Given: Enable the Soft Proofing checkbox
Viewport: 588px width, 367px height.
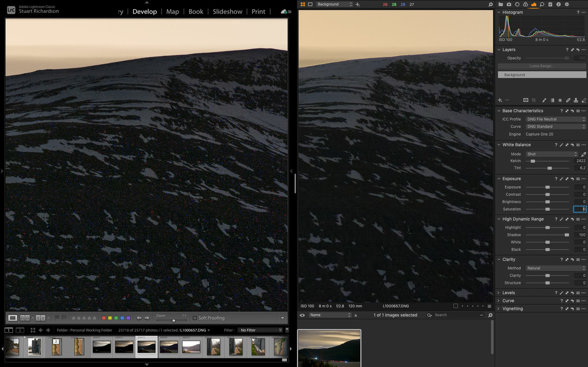Looking at the screenshot, I should pyautogui.click(x=195, y=318).
